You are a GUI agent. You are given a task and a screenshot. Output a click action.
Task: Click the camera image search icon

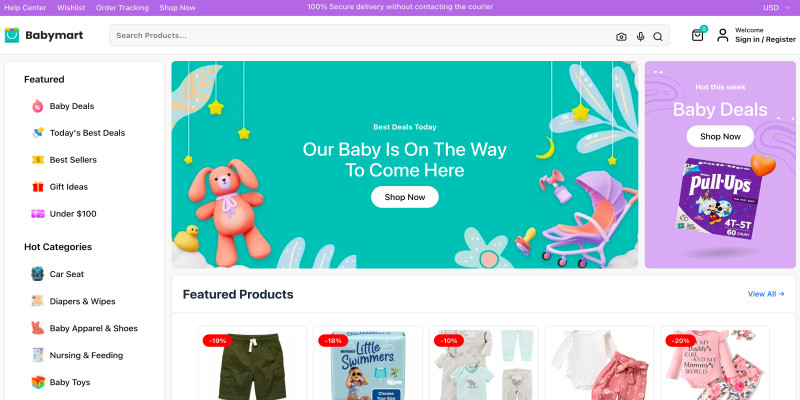pos(621,37)
